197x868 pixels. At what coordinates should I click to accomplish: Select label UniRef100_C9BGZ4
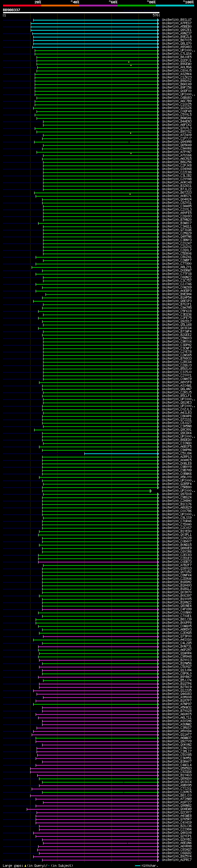point(177,497)
